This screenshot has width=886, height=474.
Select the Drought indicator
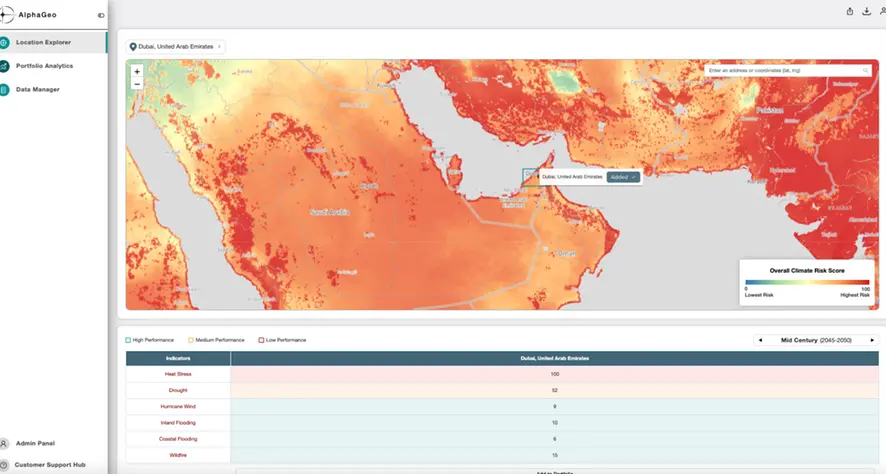pos(178,390)
